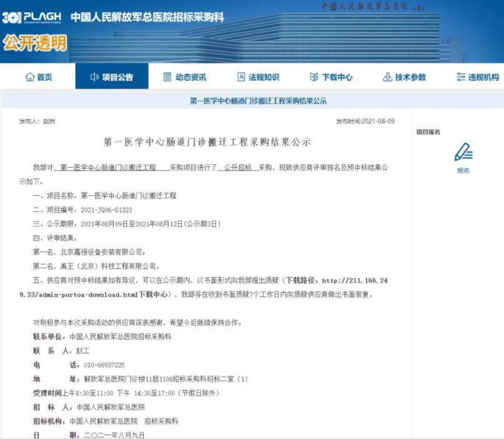Click the house icon beside 首页

coord(29,77)
